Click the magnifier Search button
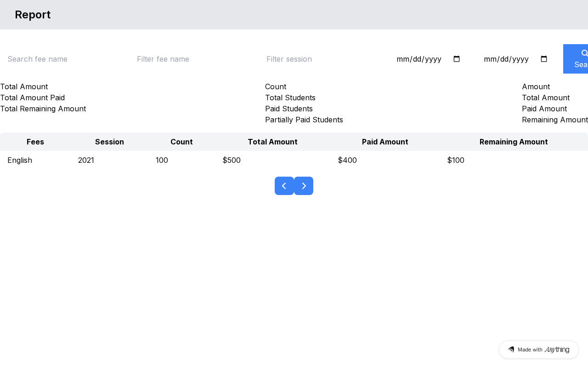Viewport: 588px width, 368px height. click(x=578, y=59)
